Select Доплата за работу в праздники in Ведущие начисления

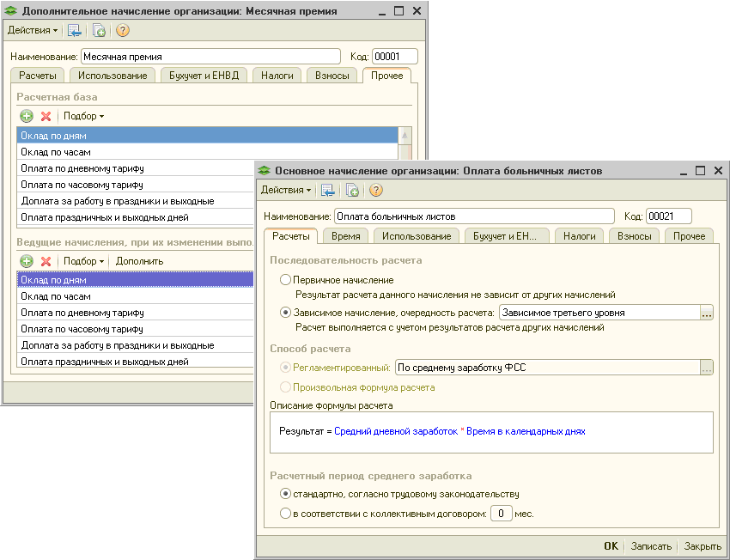pos(136,345)
